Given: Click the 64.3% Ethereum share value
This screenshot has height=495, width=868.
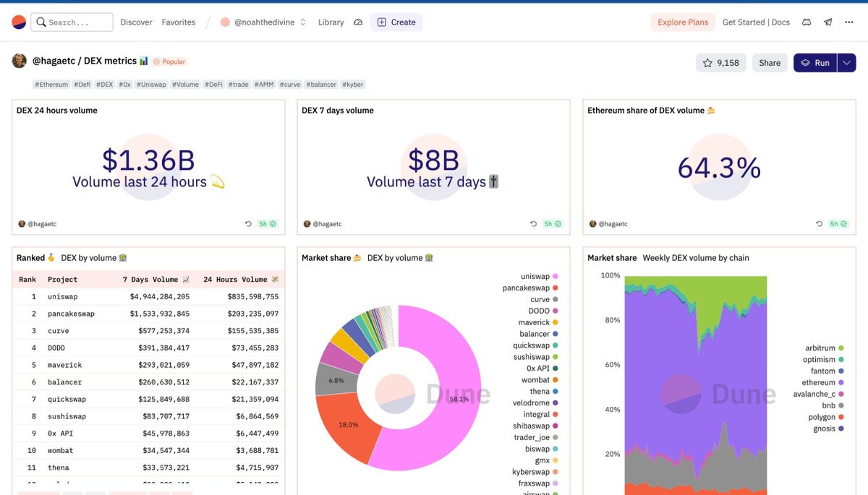Looking at the screenshot, I should click(x=719, y=168).
